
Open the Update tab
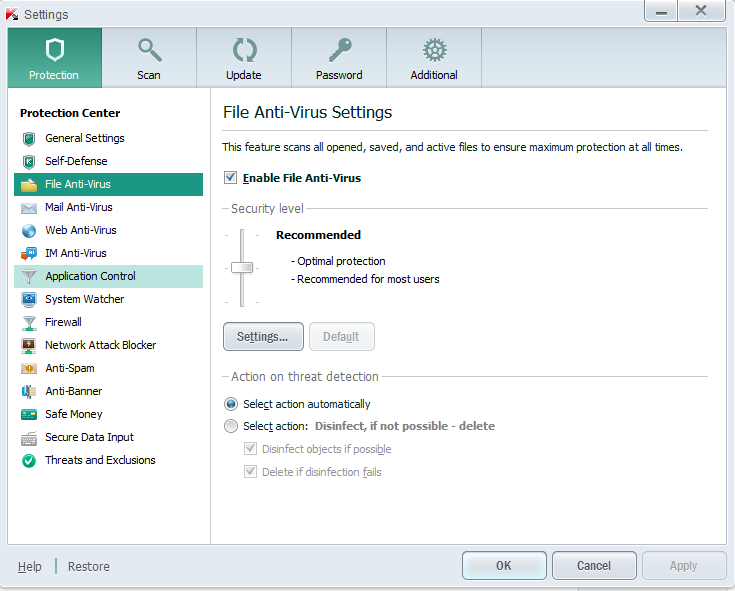[x=244, y=58]
